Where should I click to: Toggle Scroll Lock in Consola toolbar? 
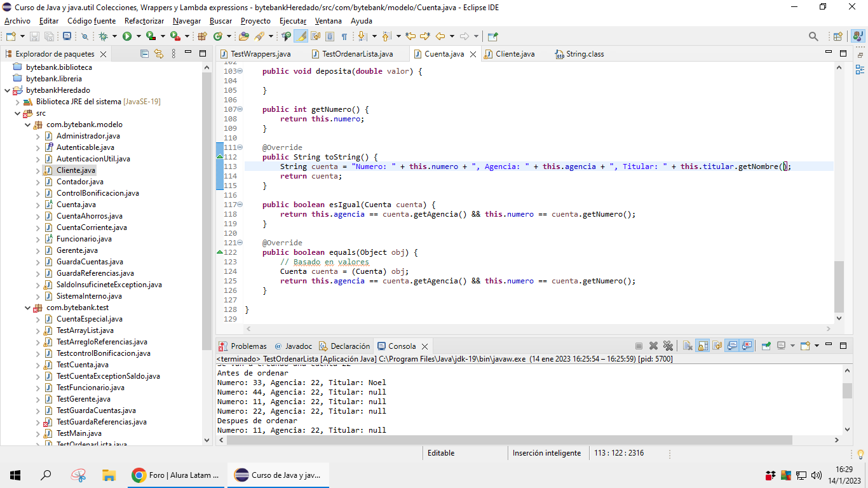click(x=703, y=346)
